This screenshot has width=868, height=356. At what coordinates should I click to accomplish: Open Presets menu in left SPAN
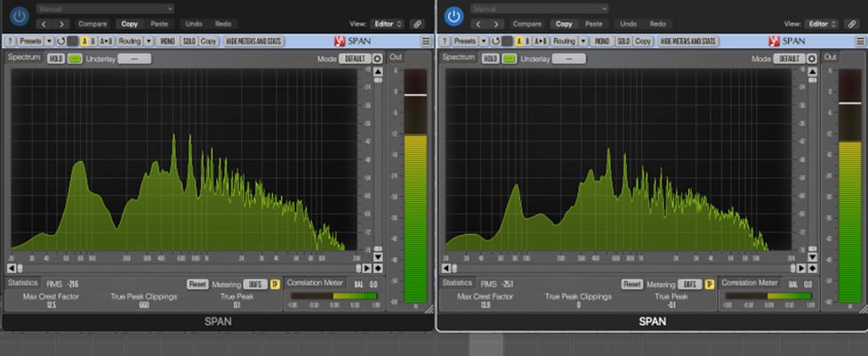pos(30,42)
